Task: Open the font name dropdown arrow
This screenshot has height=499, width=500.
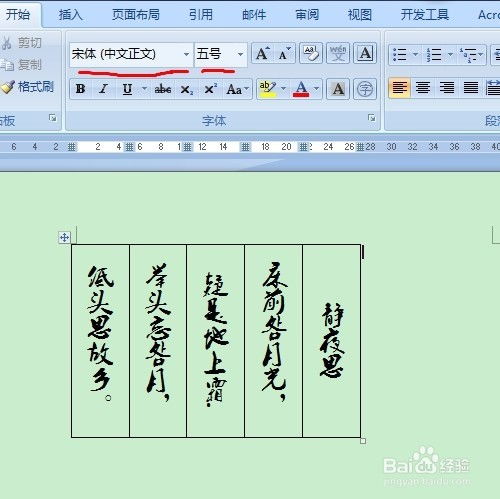Action: (186, 54)
